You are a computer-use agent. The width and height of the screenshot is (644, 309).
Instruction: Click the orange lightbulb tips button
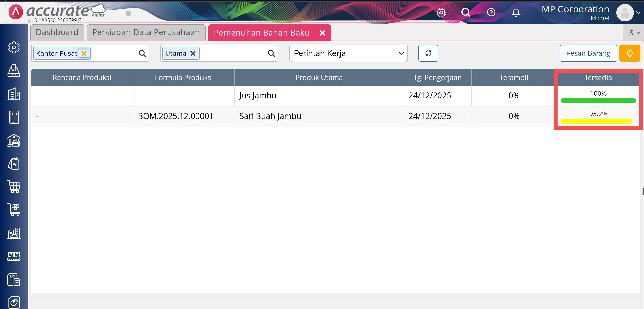click(630, 53)
